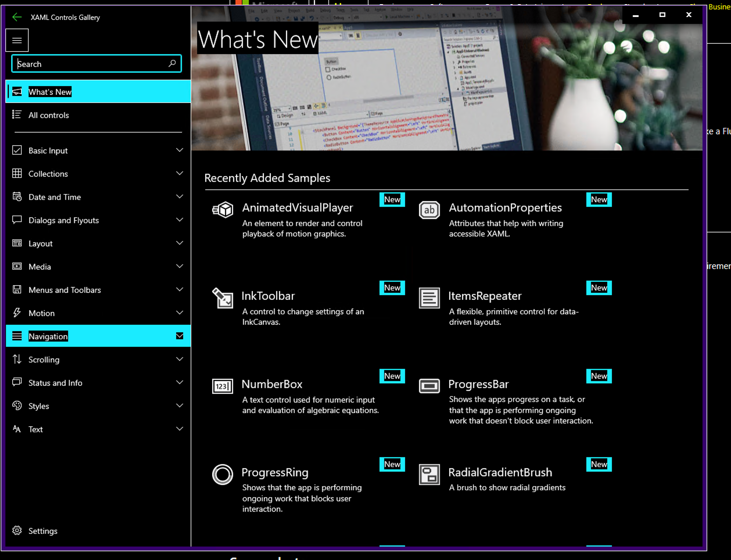Image resolution: width=731 pixels, height=560 pixels.
Task: Click the ItemsRepeater list icon
Action: pos(429,298)
